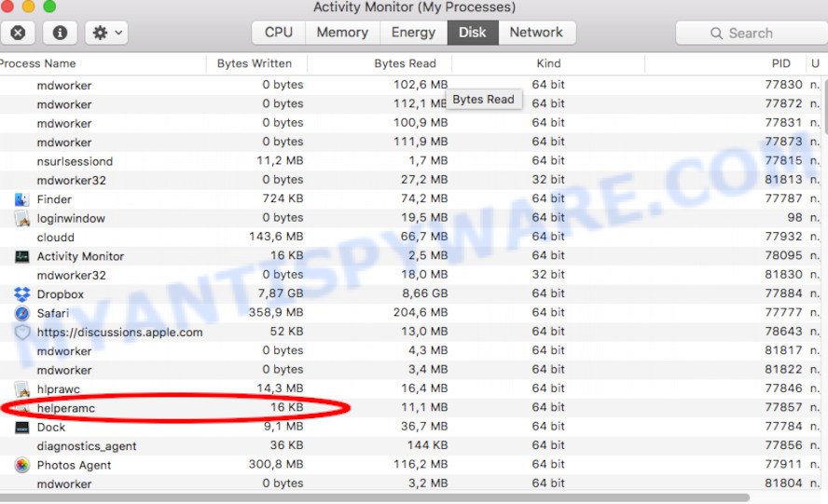The width and height of the screenshot is (828, 504).
Task: Select mdworker row with PID 81817
Action: 412,351
